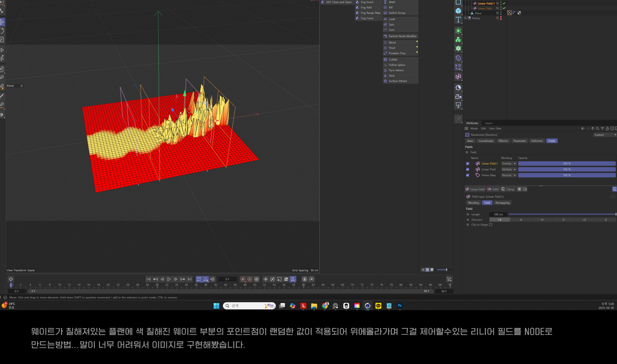617x364 pixels.
Task: Open the Mode menu in Attributes
Action: (x=474, y=129)
